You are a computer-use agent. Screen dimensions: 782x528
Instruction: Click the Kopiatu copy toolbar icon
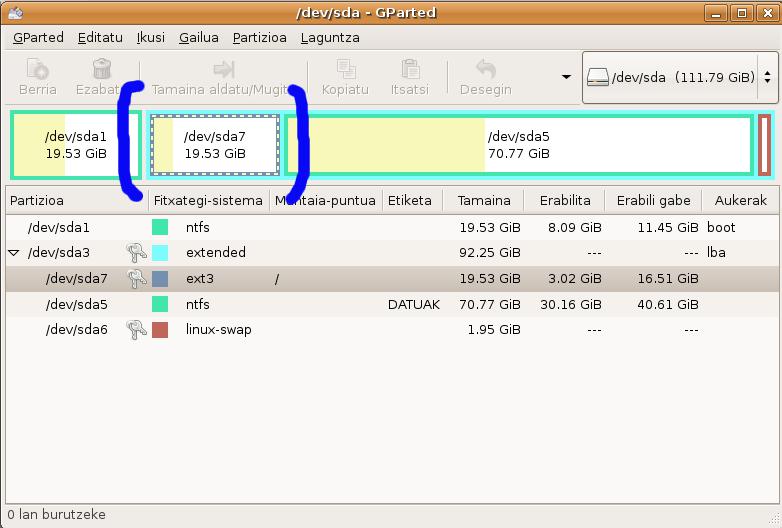[x=346, y=69]
